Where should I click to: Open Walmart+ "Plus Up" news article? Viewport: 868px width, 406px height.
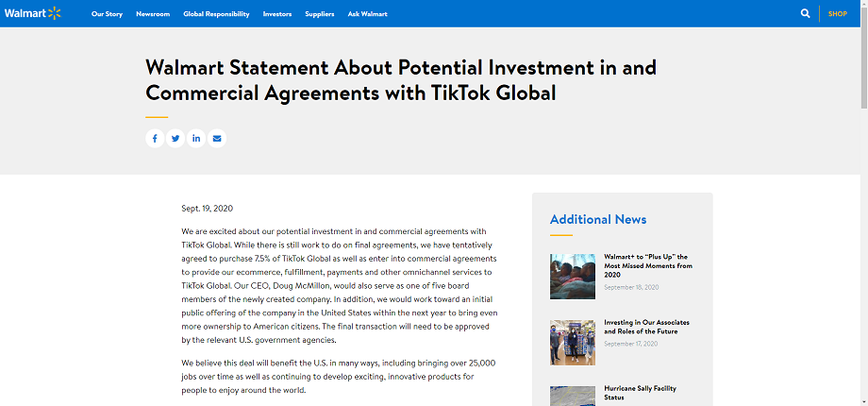click(x=647, y=265)
